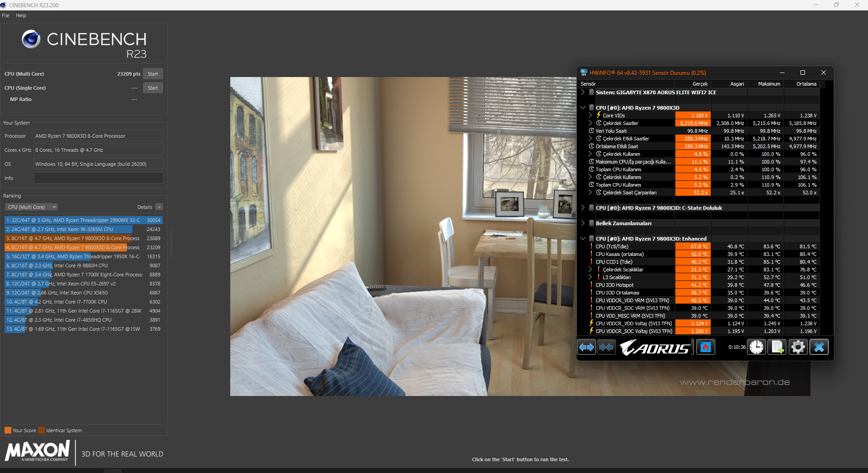Open the File menu in Cinebench
Image resolution: width=868 pixels, height=473 pixels.
pyautogui.click(x=5, y=15)
